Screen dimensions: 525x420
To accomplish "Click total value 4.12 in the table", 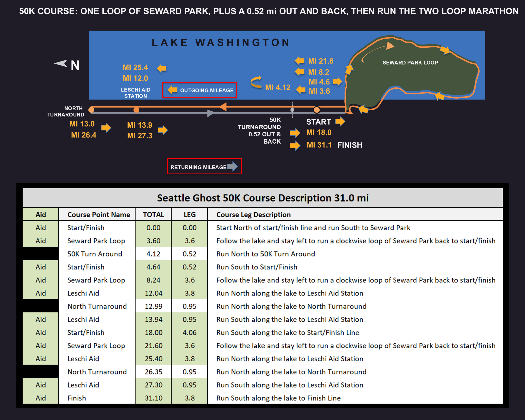I will click(153, 254).
